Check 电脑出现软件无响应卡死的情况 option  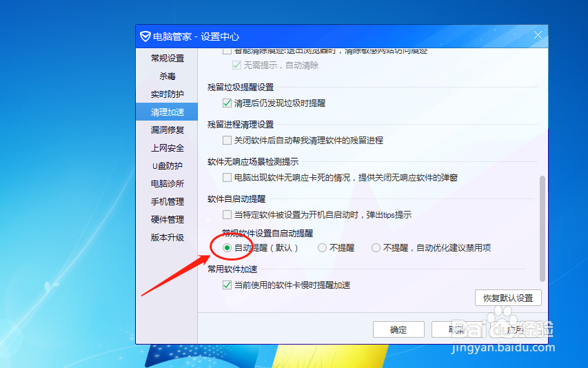[x=227, y=177]
